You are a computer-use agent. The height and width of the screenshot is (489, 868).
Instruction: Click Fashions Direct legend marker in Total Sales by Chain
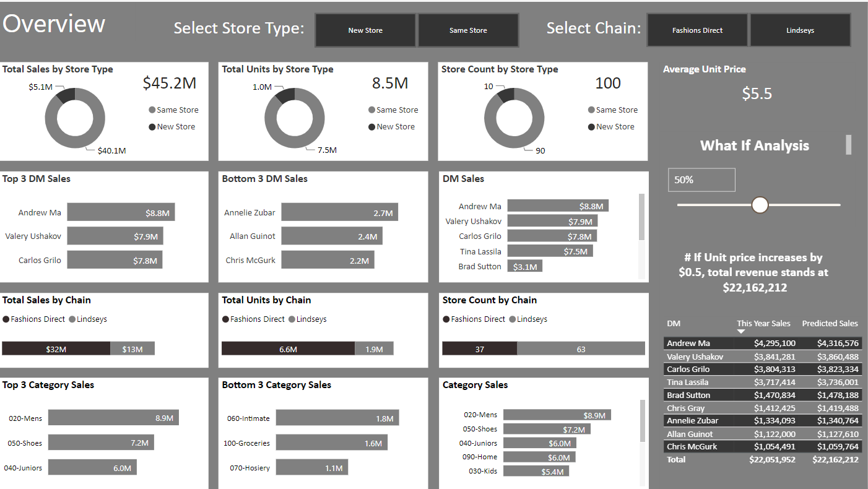(x=6, y=319)
